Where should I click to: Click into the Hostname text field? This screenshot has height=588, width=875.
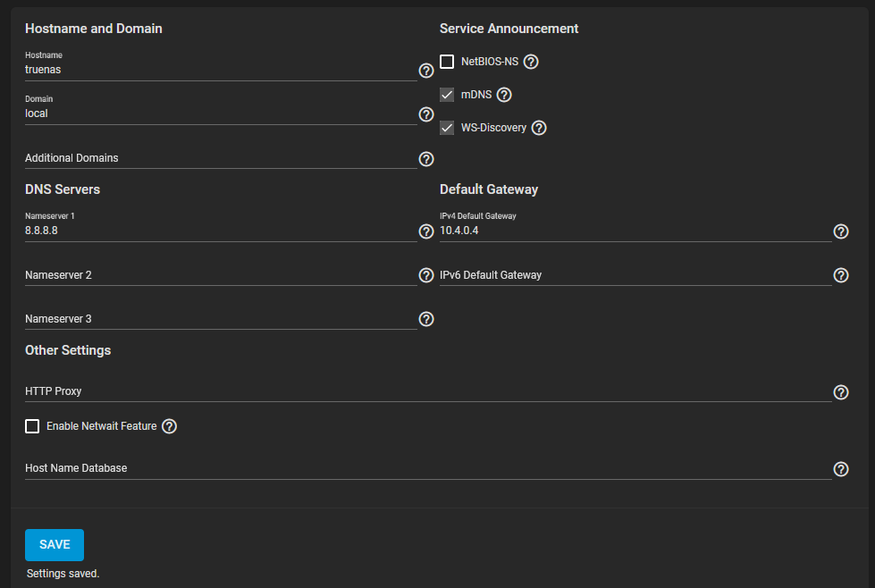[219, 70]
